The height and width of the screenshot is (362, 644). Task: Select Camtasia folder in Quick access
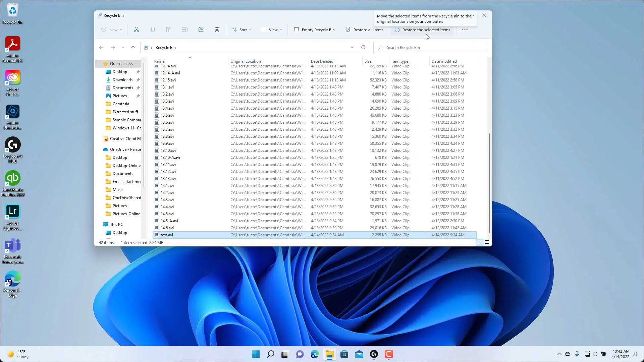click(x=121, y=104)
